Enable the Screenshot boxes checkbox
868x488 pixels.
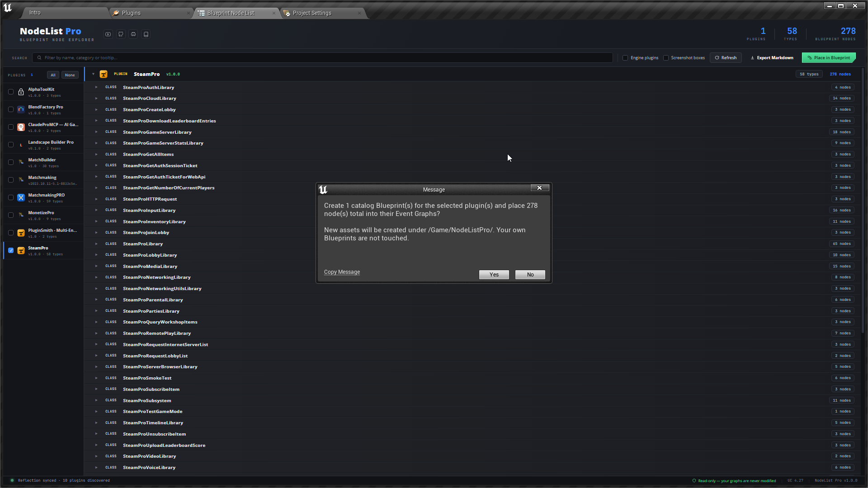pos(666,58)
